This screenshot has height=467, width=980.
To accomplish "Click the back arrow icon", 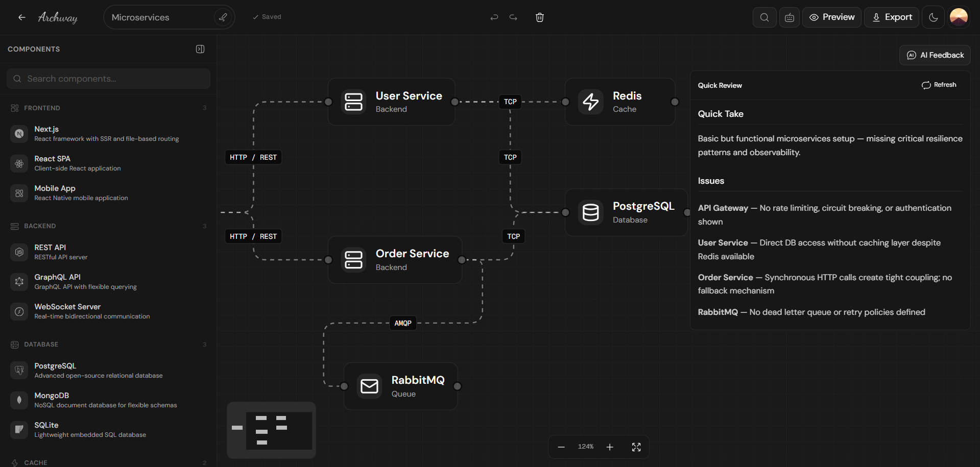I will 21,17.
